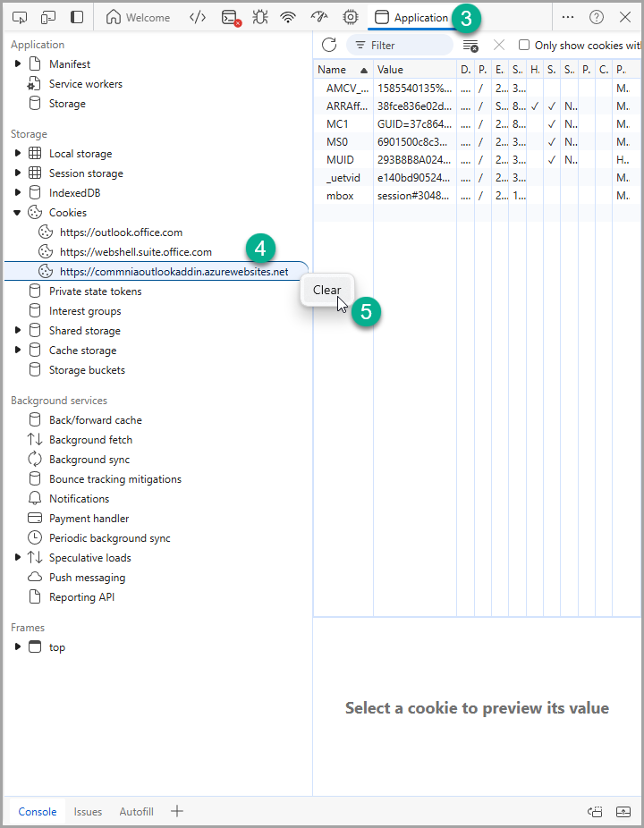644x828 pixels.
Task: Expand the Manifest tree item
Action: point(17,63)
